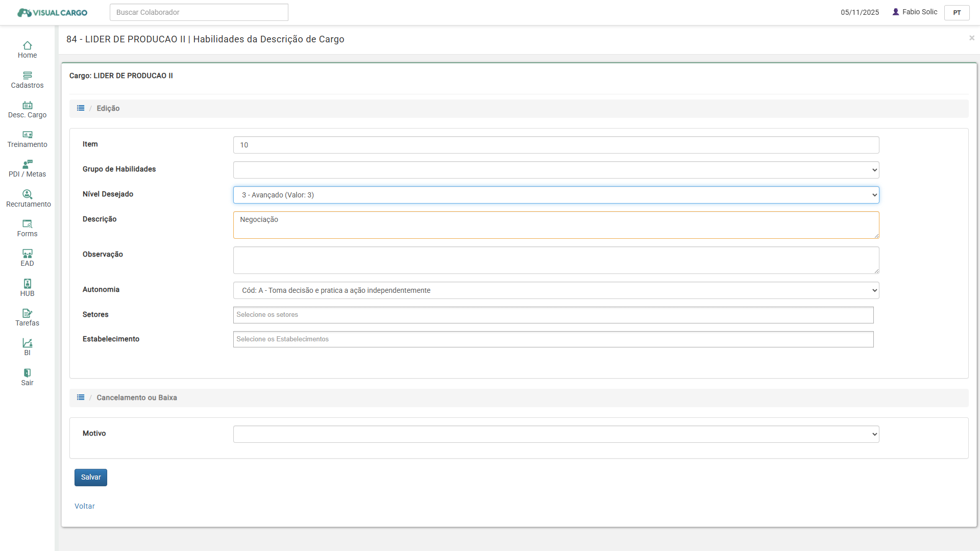Click the Salvar button
Image resolution: width=980 pixels, height=551 pixels.
coord(91,478)
